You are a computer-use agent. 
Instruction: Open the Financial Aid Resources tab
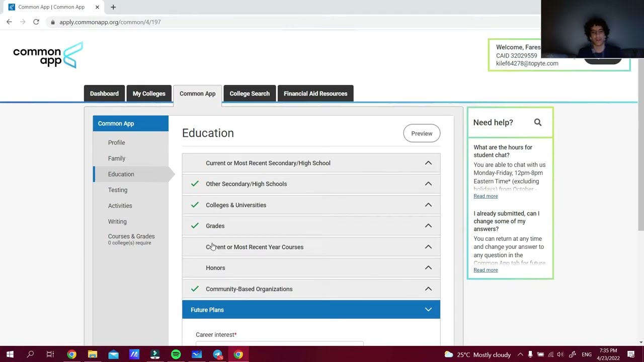[x=315, y=94]
